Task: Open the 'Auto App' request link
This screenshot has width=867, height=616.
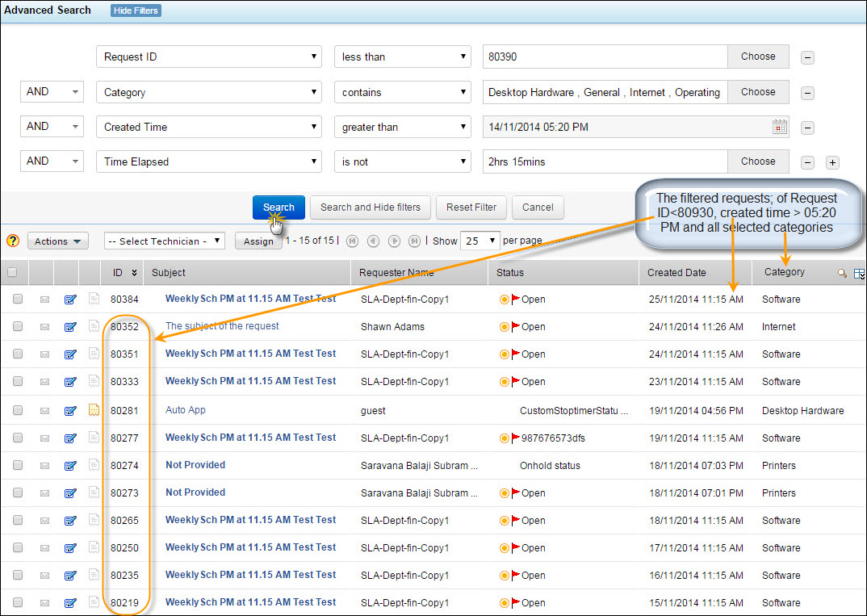Action: (x=186, y=410)
